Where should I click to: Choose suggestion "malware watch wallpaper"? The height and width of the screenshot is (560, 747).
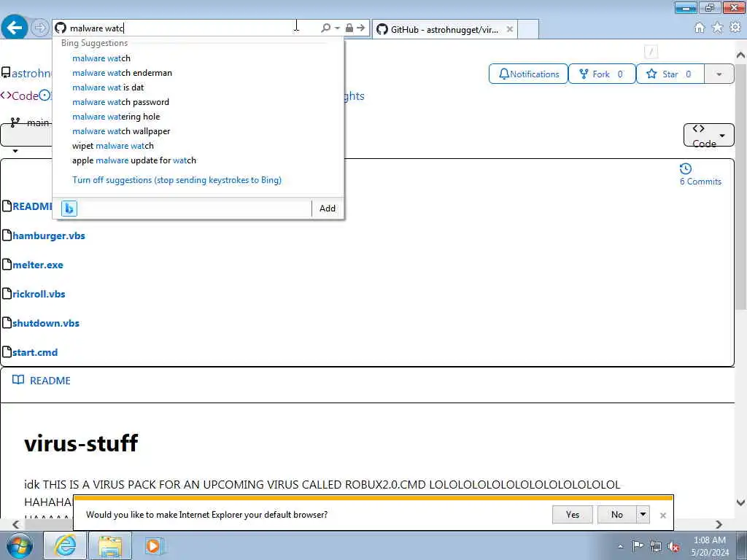[121, 131]
